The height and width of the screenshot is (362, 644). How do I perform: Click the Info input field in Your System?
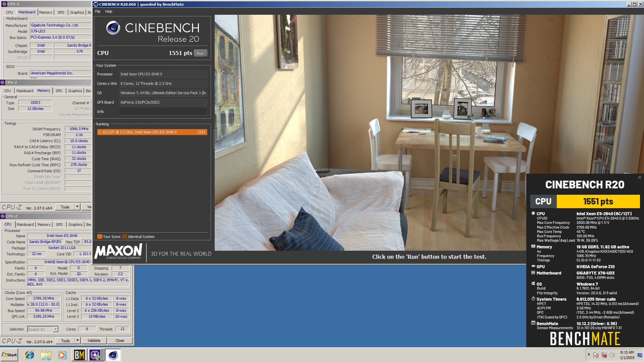[163, 112]
